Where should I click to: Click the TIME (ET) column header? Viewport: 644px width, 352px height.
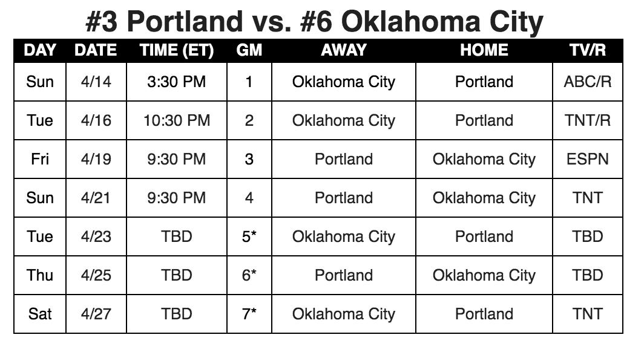177,50
